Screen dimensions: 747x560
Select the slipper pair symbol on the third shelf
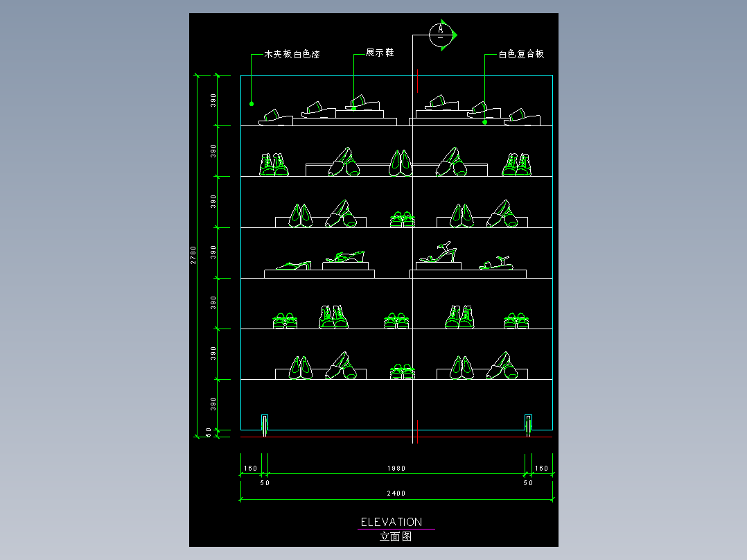(x=403, y=218)
